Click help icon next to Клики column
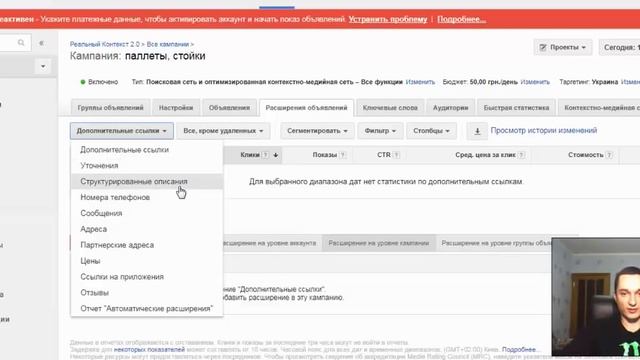Screen dimensions: 640x360 [265, 155]
